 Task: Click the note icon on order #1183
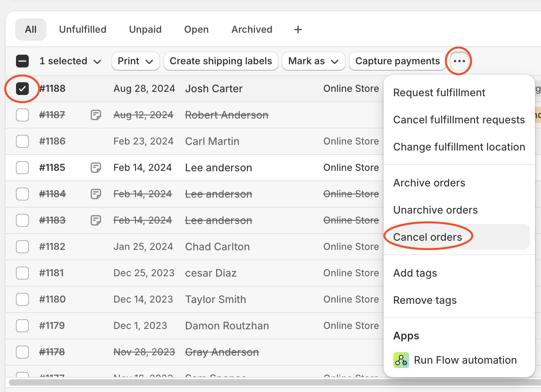[x=96, y=220]
